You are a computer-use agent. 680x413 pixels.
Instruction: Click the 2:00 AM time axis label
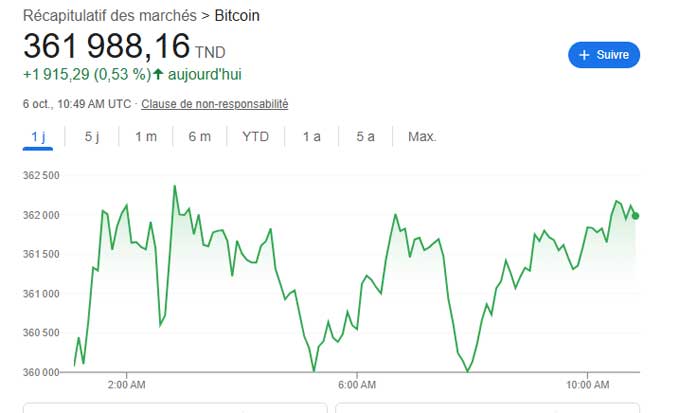[126, 384]
